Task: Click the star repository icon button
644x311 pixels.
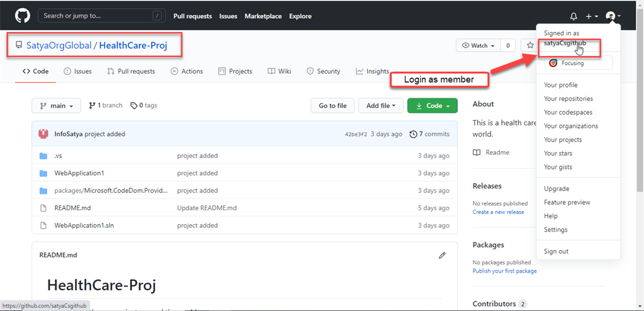Action: click(530, 46)
